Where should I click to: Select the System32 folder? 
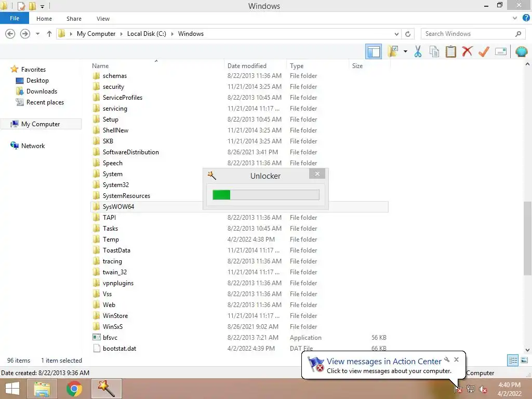116,185
